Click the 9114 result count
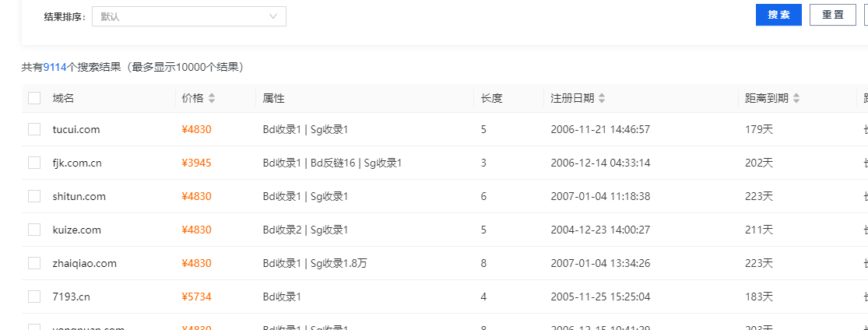The image size is (868, 330). (x=54, y=68)
